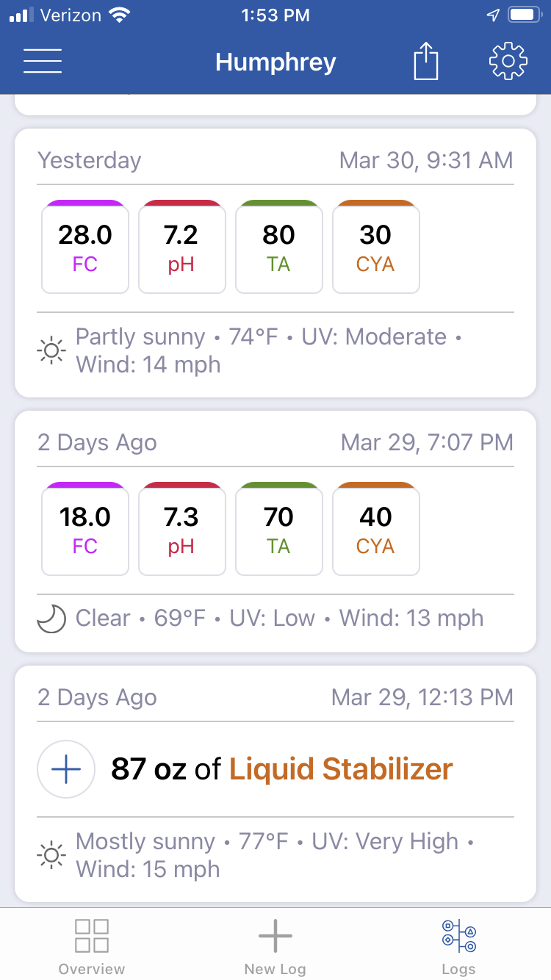Tap the share icon in header

[x=426, y=61]
